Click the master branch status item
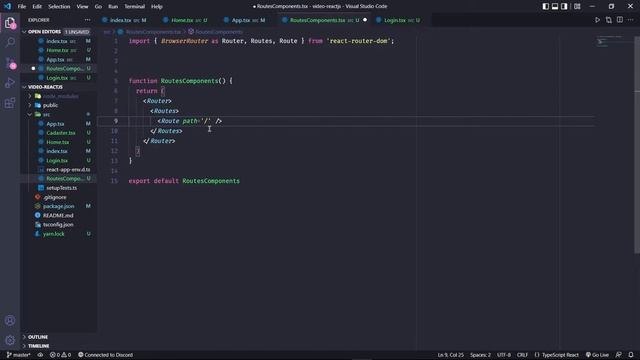640x360 pixels. pyautogui.click(x=18, y=355)
